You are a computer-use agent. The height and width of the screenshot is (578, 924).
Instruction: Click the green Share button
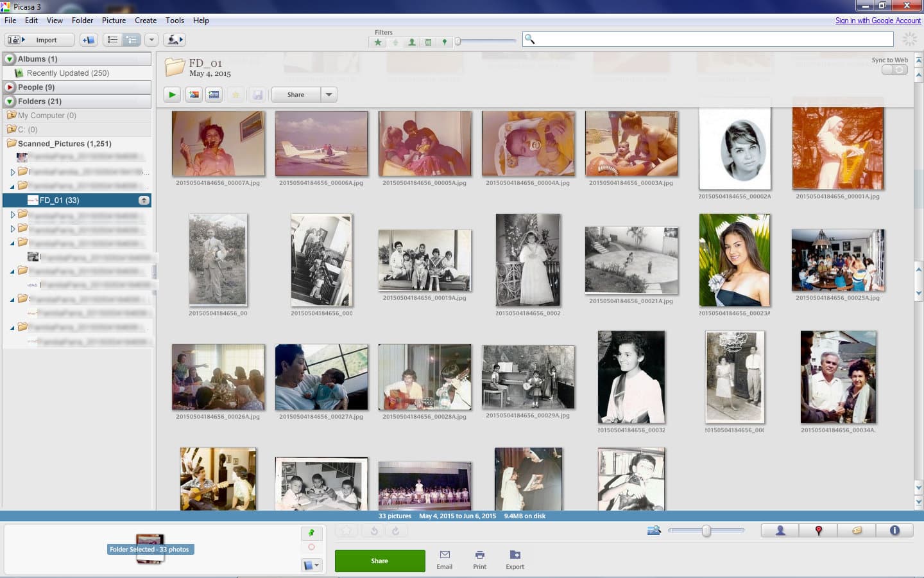[x=379, y=561]
